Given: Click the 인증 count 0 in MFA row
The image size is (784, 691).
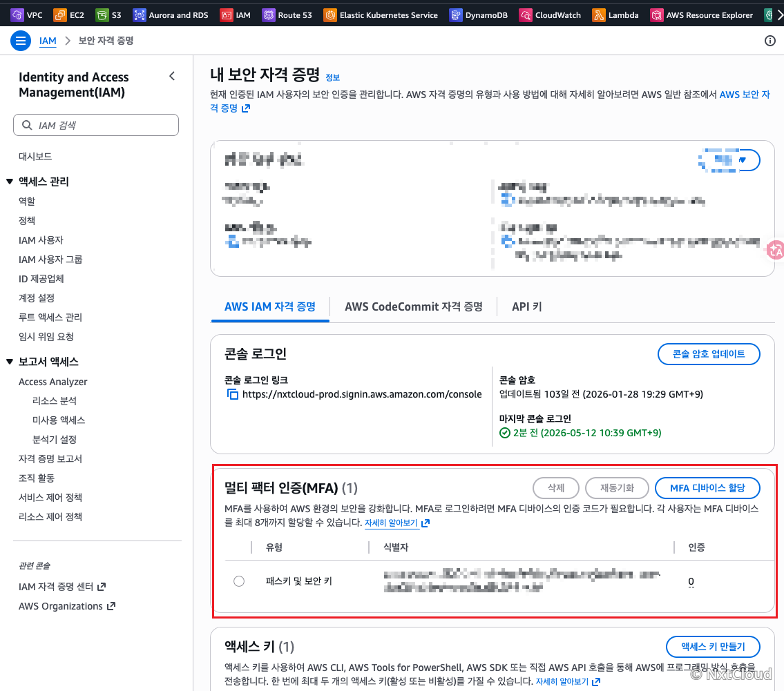Looking at the screenshot, I should coord(691,581).
